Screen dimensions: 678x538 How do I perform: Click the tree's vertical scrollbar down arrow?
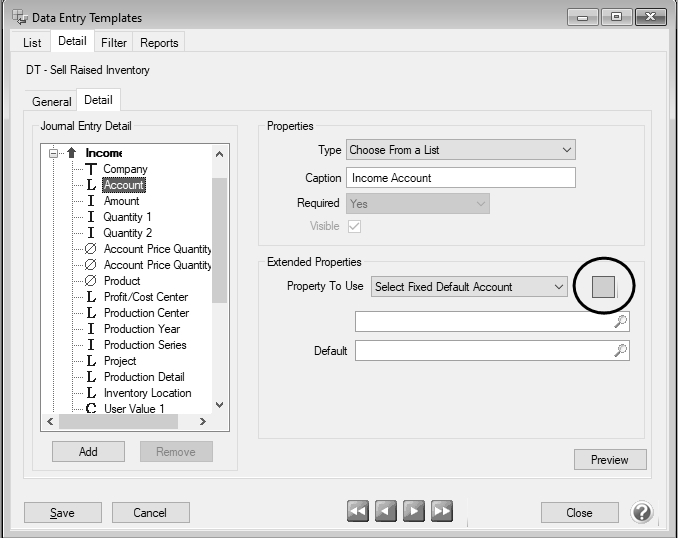click(x=220, y=405)
